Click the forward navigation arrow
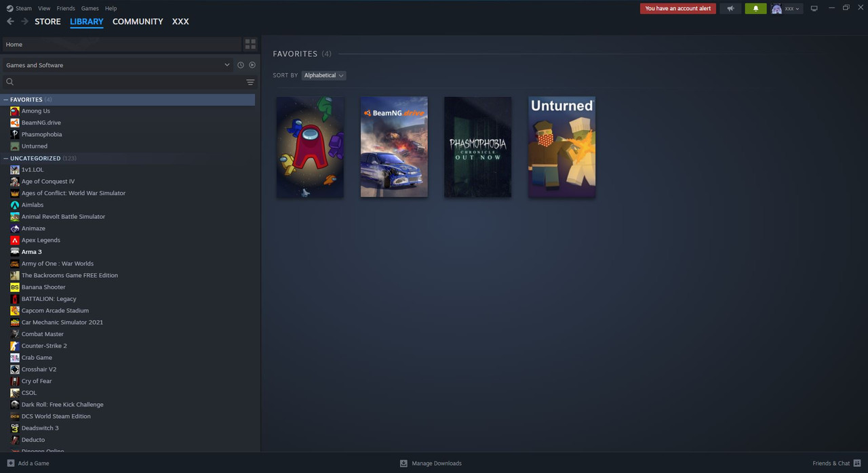This screenshot has width=868, height=473. (24, 22)
